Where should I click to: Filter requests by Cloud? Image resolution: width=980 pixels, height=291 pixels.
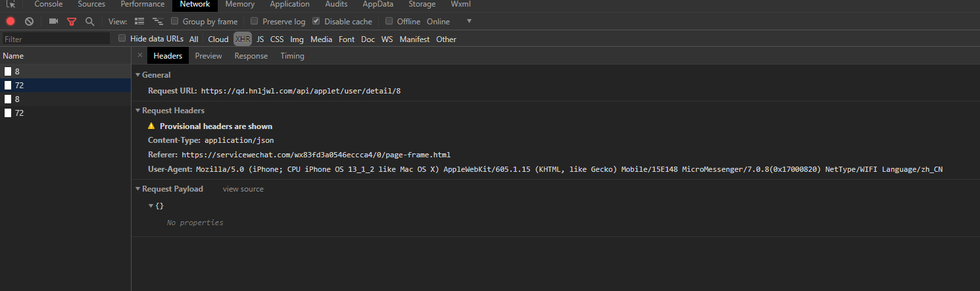coord(218,39)
